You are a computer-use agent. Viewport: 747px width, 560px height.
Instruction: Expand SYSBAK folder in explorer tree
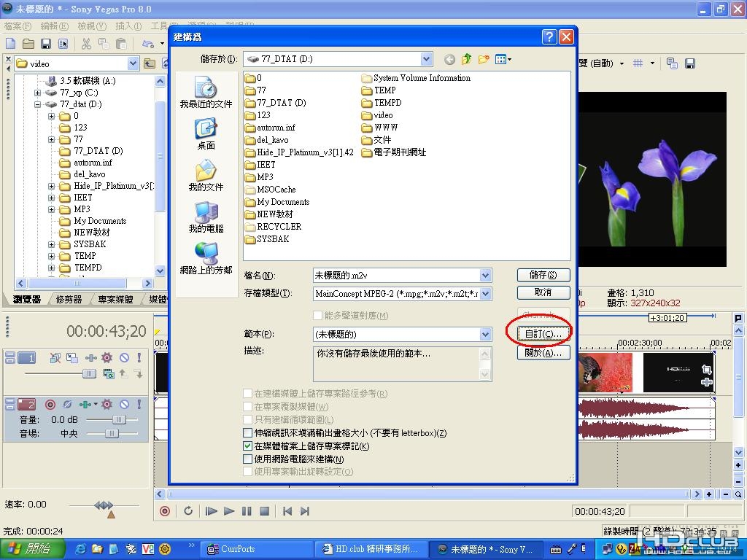click(x=52, y=244)
